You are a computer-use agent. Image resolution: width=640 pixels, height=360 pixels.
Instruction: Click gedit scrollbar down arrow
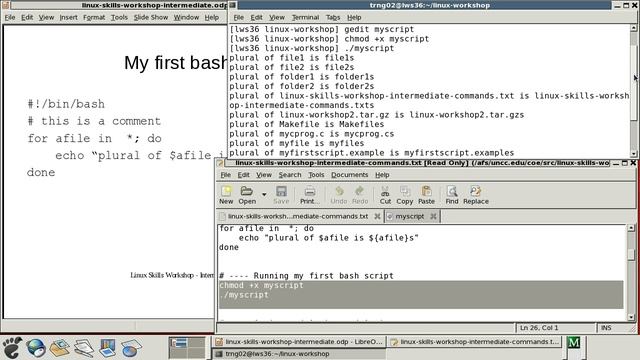pyautogui.click(x=631, y=317)
